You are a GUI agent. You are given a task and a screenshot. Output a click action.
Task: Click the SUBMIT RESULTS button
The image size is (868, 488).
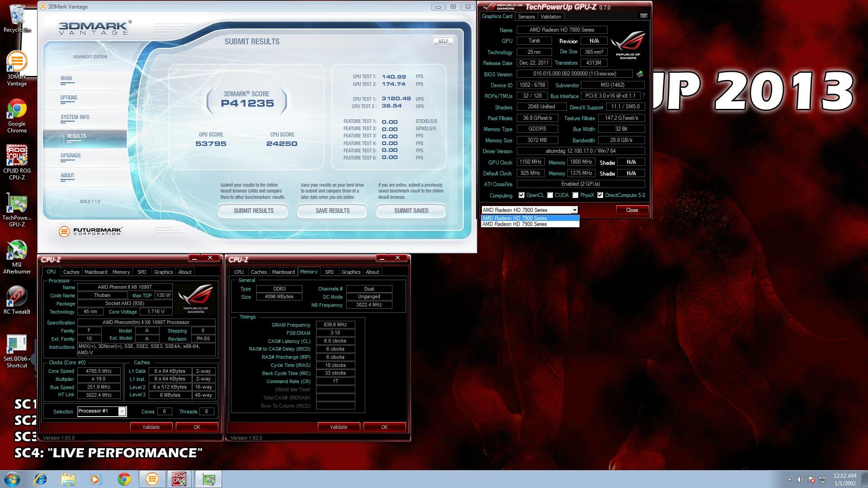[253, 211]
